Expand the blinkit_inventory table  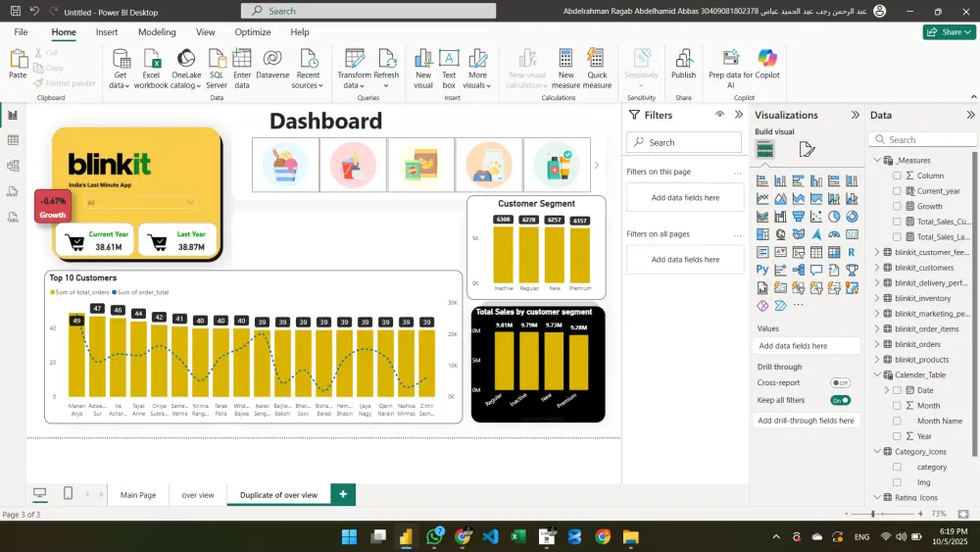[x=877, y=298]
